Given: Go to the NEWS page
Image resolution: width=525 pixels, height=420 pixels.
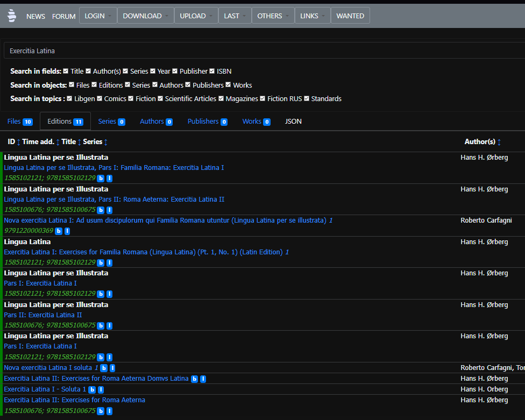Looking at the screenshot, I should pyautogui.click(x=36, y=16).
